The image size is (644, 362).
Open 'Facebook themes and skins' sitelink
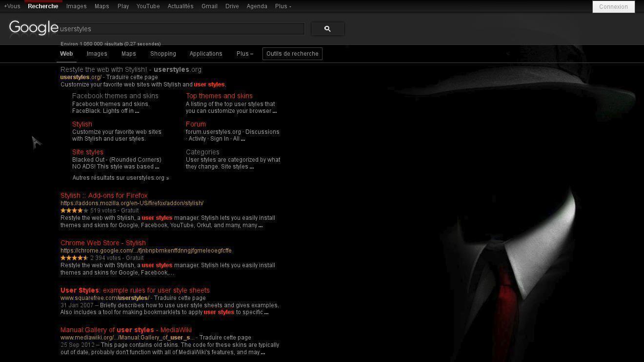point(115,96)
